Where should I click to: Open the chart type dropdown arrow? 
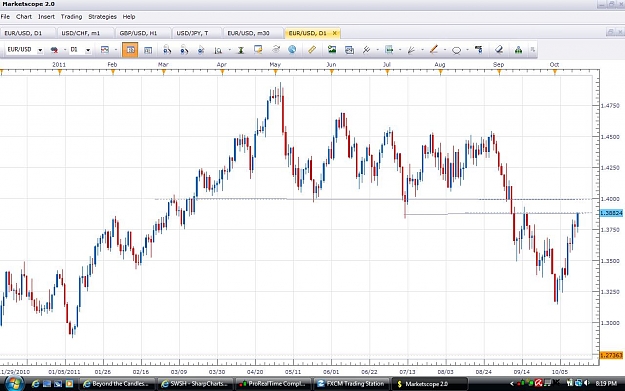pyautogui.click(x=116, y=50)
